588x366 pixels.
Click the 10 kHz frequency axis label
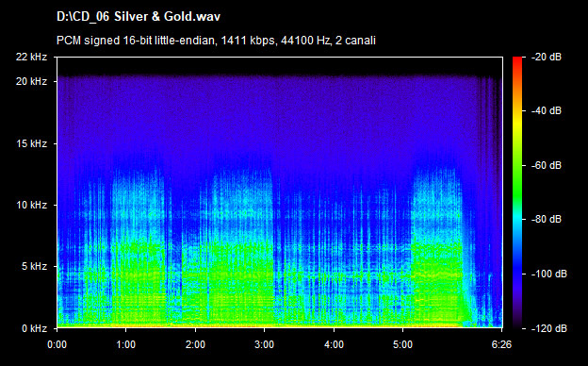tap(31, 206)
